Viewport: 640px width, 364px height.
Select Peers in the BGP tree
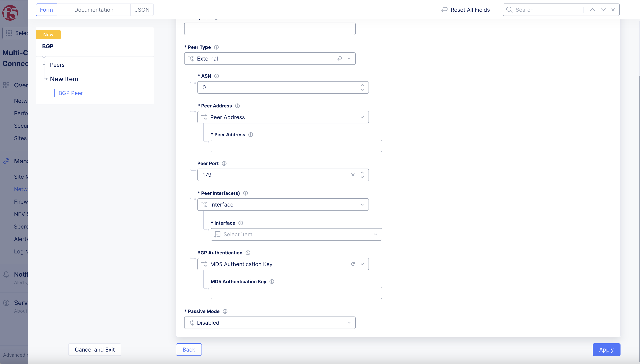tap(57, 65)
